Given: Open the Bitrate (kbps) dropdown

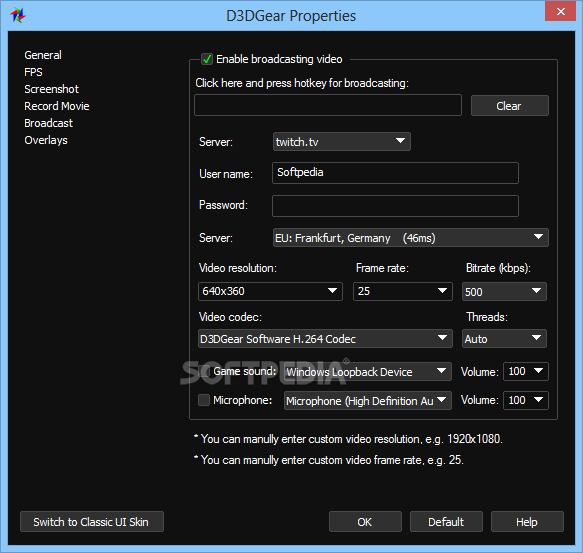Looking at the screenshot, I should [x=504, y=292].
